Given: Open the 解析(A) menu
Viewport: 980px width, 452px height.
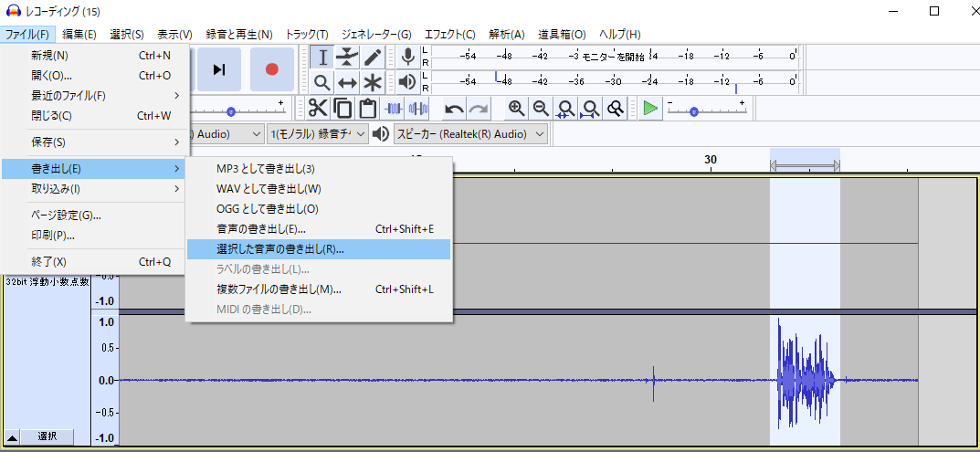Looking at the screenshot, I should pos(507,35).
